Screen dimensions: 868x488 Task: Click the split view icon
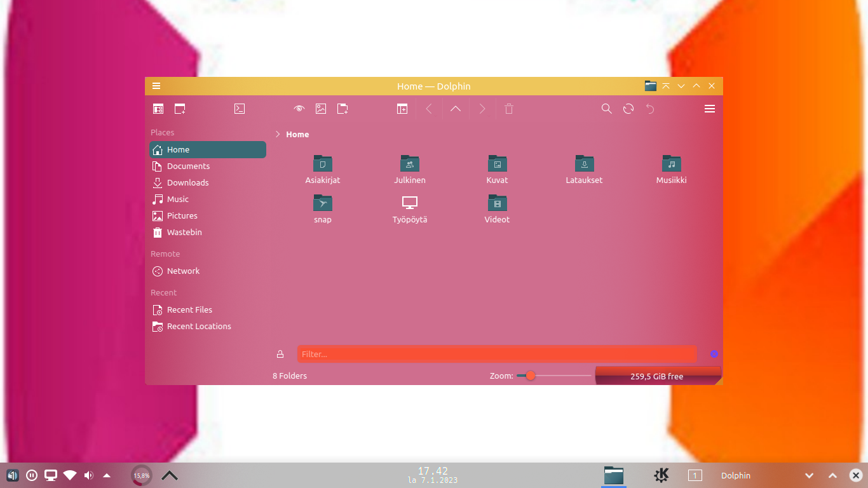coord(402,109)
